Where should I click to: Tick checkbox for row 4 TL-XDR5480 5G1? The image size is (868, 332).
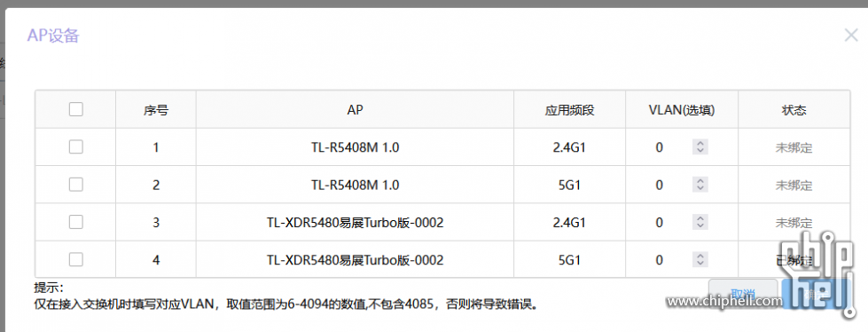point(76,259)
